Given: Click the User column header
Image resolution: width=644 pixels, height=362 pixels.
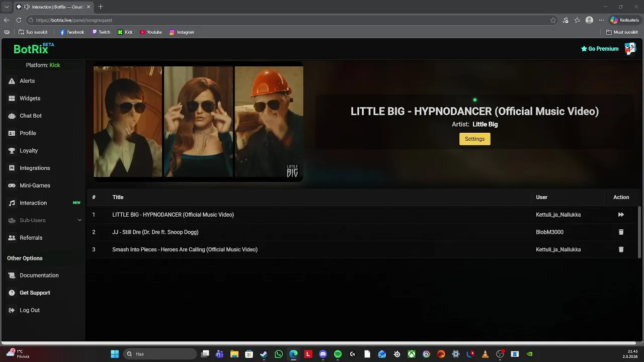Looking at the screenshot, I should coord(541,197).
